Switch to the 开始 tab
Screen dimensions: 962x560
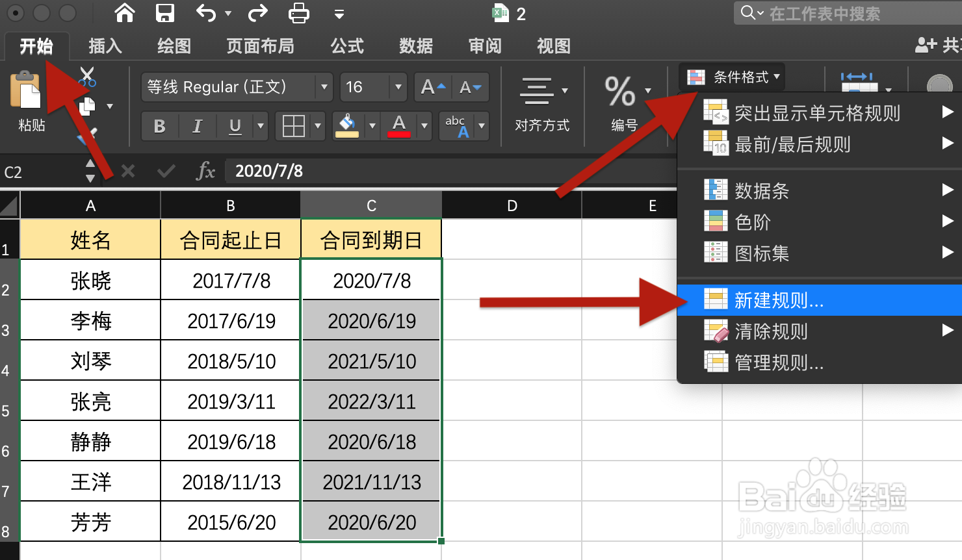coord(36,46)
